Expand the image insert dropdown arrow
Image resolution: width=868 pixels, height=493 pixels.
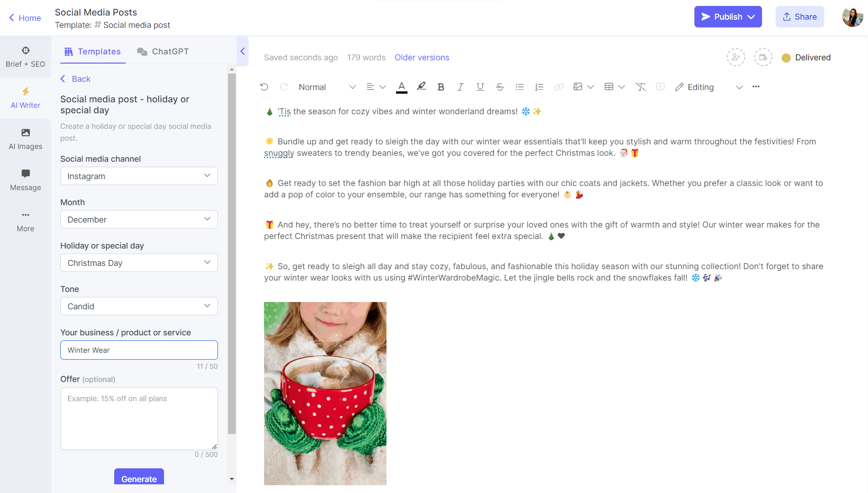click(x=590, y=87)
